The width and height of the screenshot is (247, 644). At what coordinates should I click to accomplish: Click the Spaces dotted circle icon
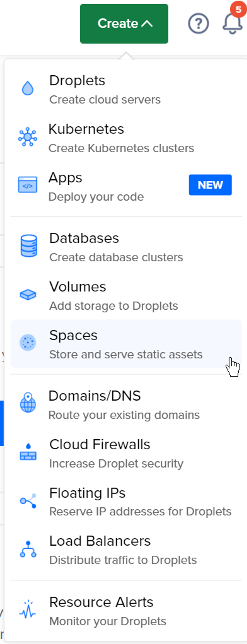(x=28, y=342)
